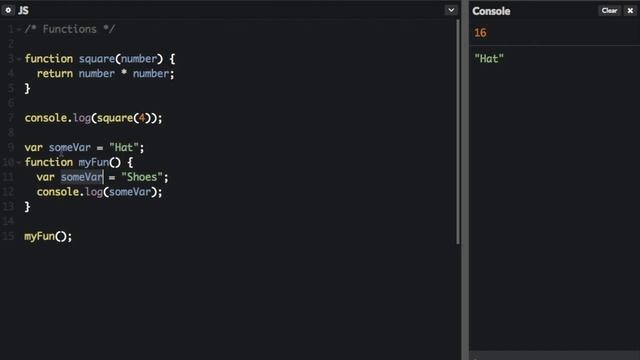Screen dimensions: 640x360
Task: Click the Console panel title
Action: pos(491,11)
